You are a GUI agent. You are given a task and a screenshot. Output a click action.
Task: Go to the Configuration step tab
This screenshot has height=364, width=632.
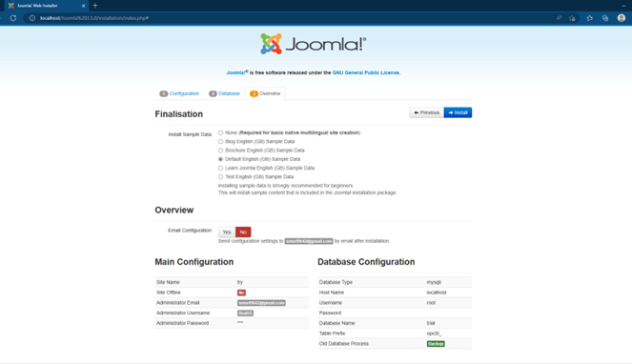pyautogui.click(x=179, y=93)
